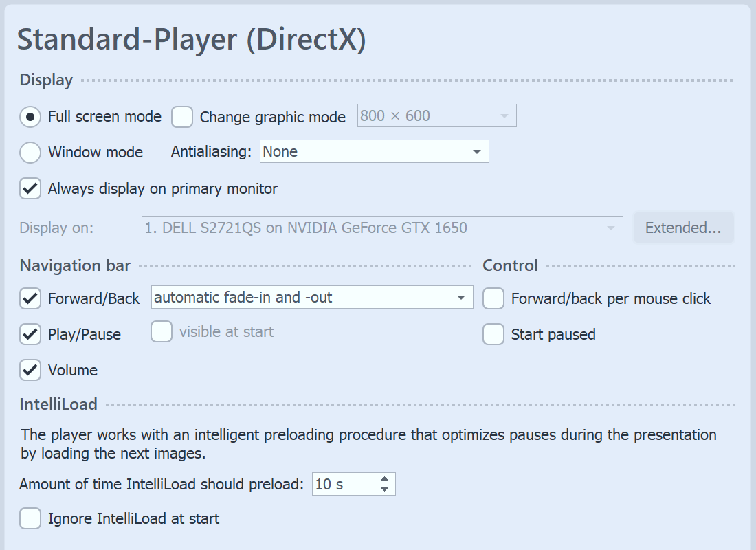
Task: Uncheck Always display on primary monitor
Action: coord(30,188)
